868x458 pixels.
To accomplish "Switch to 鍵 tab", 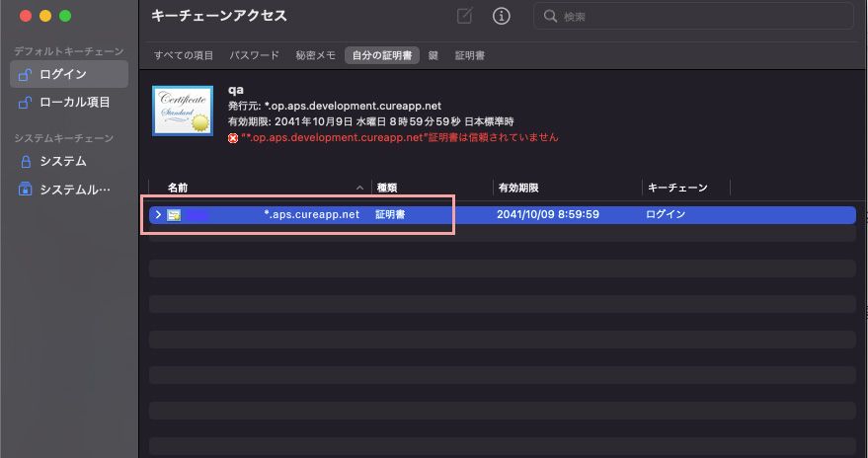I will (433, 55).
